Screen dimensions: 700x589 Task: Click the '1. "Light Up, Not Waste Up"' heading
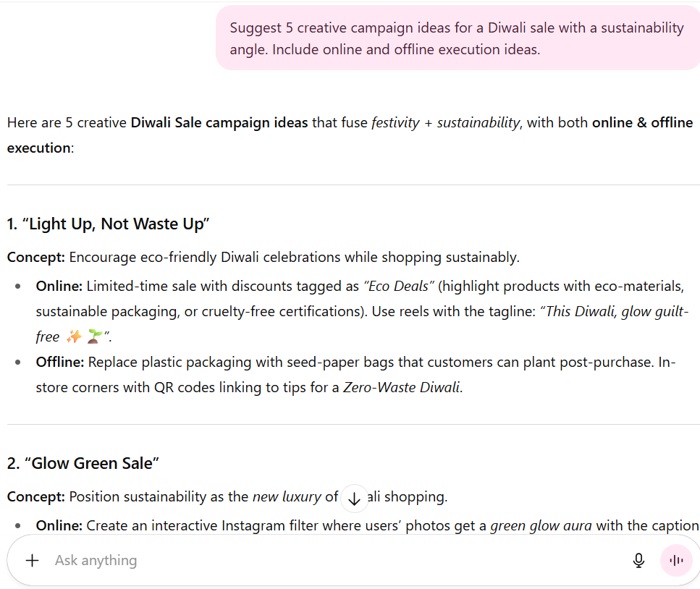point(109,224)
